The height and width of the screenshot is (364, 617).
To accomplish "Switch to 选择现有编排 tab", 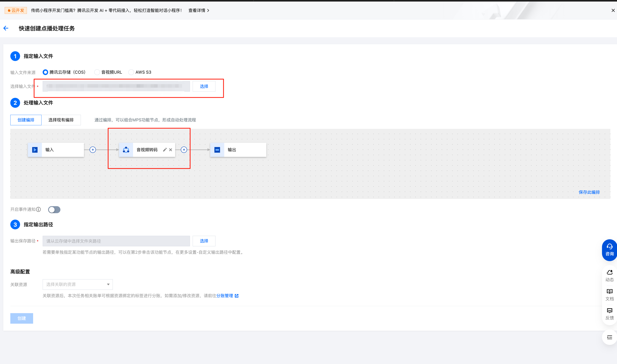I will [61, 120].
